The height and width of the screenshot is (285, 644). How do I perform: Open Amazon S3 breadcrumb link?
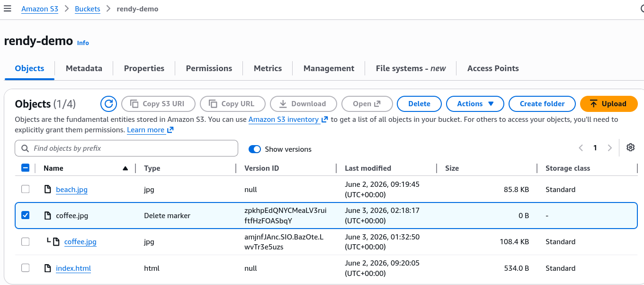40,9
